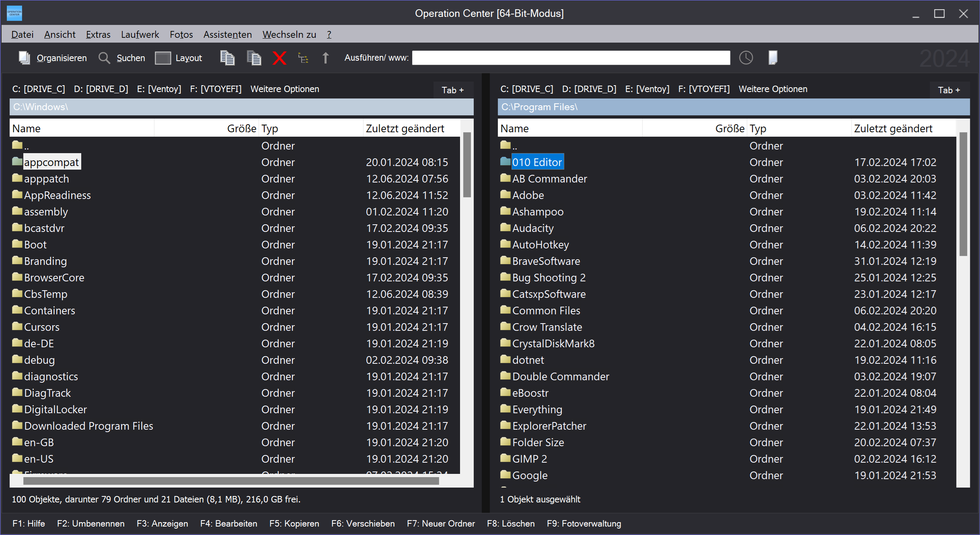The image size is (980, 535).
Task: Open the folder tree structure icon
Action: coord(303,58)
